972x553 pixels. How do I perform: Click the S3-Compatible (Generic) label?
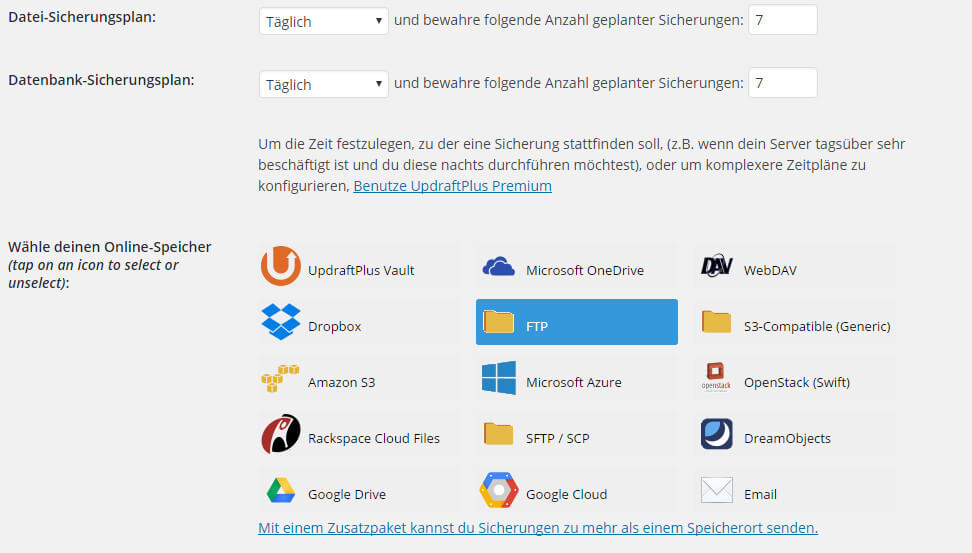point(817,327)
